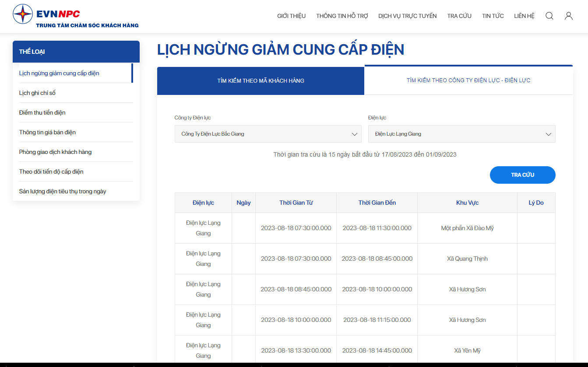588x367 pixels.
Task: Select Điểm thu tiền điện in sidebar
Action: point(42,112)
